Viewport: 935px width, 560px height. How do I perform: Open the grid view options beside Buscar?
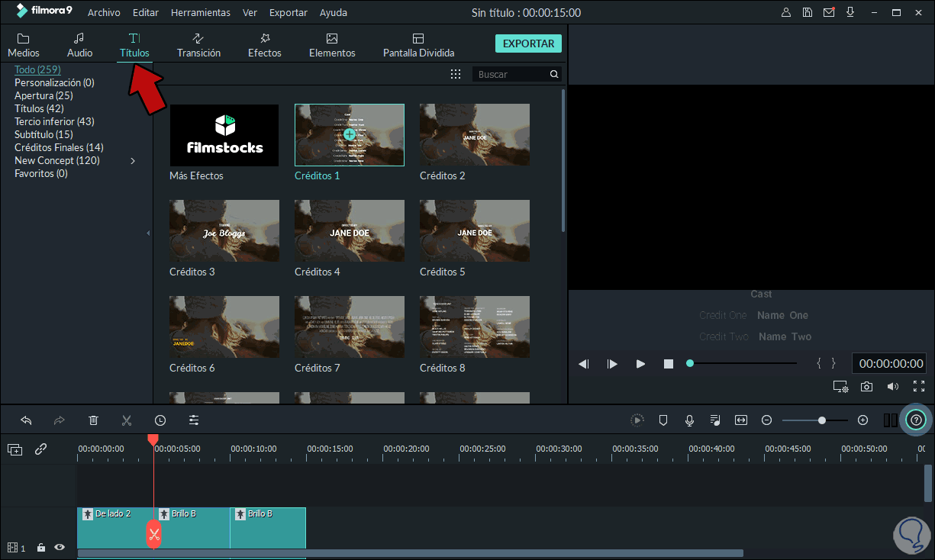pos(456,73)
